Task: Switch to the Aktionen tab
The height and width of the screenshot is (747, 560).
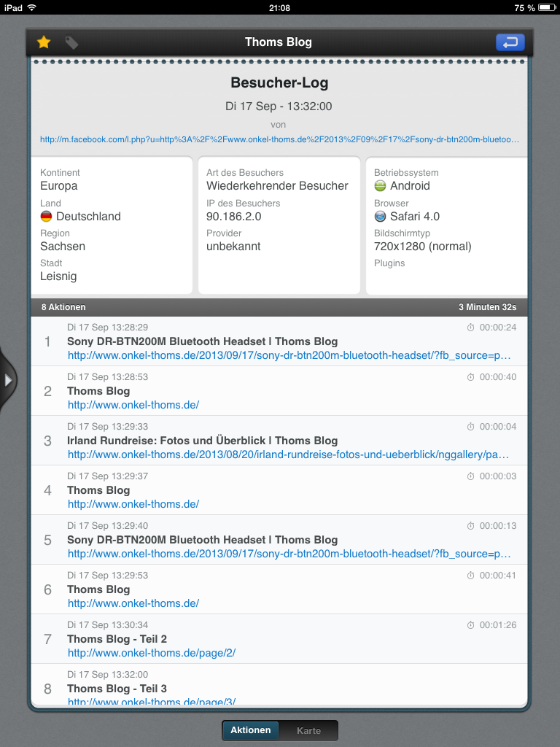Action: coord(251,729)
